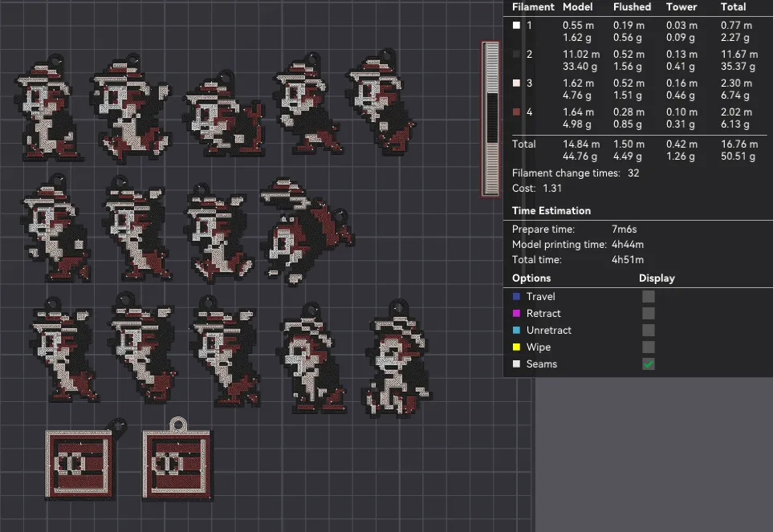The width and height of the screenshot is (773, 532).
Task: Click the Total time value 4h51m
Action: pyautogui.click(x=628, y=260)
